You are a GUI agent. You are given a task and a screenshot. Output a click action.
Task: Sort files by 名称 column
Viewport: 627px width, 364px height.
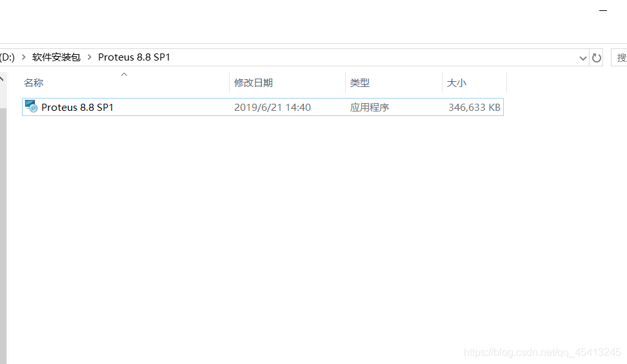coord(34,82)
